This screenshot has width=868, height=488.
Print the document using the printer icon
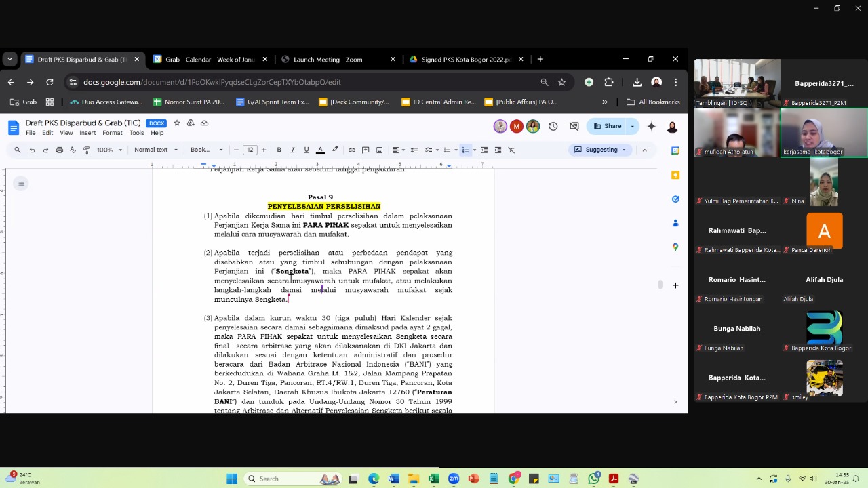click(59, 150)
